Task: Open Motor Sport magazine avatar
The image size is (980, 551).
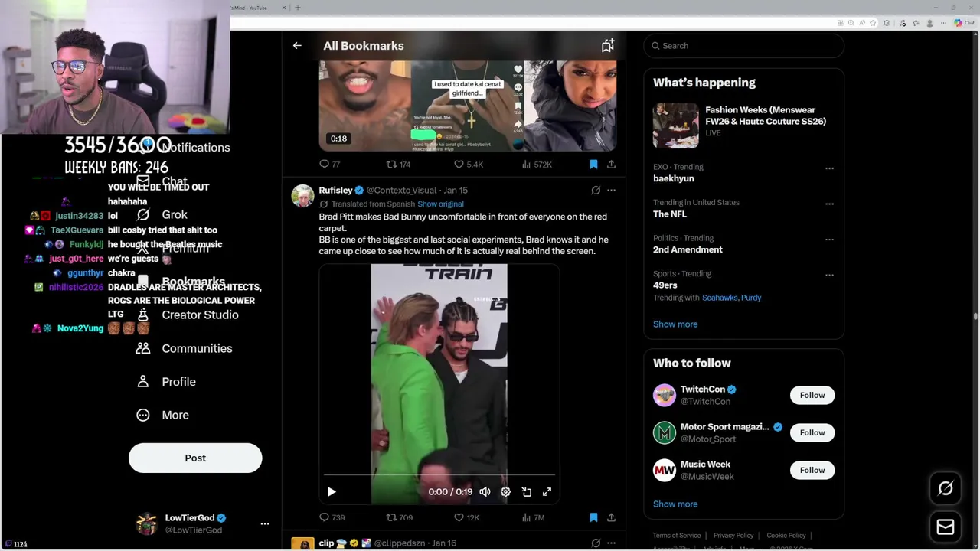Action: pos(665,432)
